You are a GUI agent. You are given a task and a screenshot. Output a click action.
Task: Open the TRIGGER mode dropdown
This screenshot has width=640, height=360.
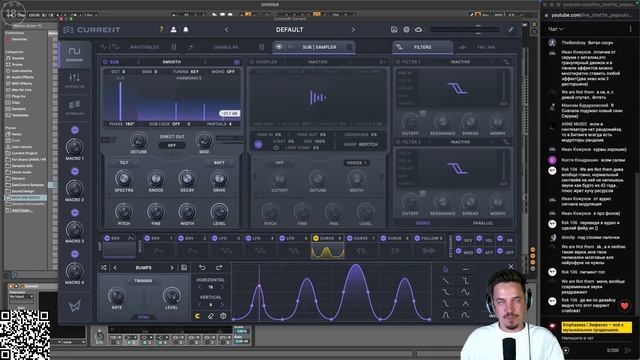tap(143, 281)
